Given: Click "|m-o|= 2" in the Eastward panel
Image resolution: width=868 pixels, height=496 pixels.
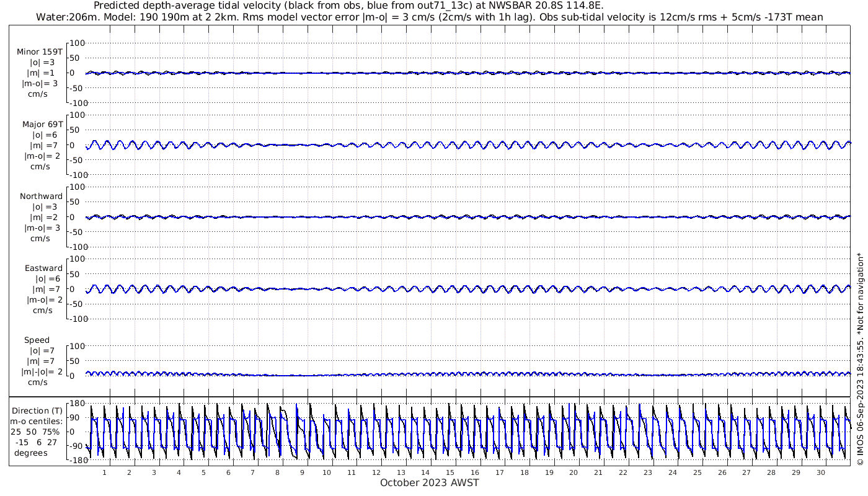Looking at the screenshot, I should (x=45, y=300).
